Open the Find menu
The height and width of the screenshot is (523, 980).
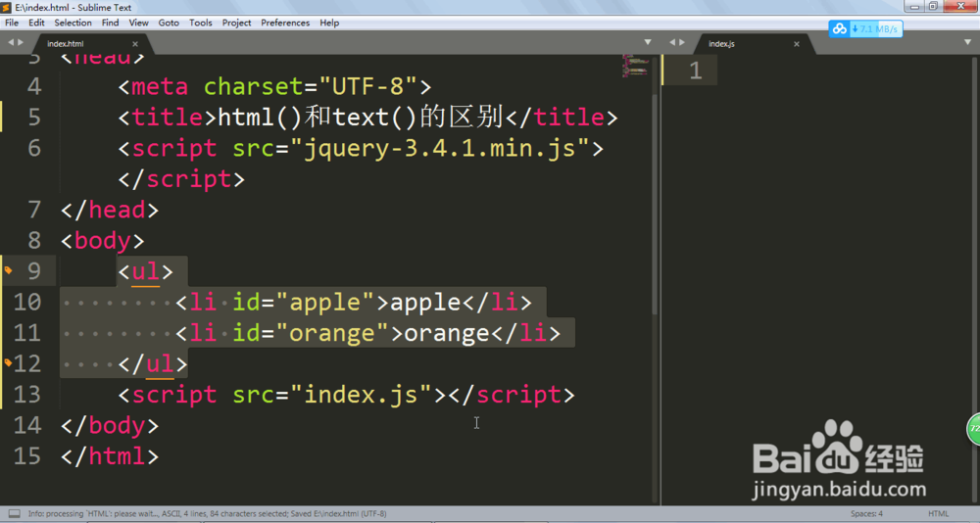[x=110, y=23]
